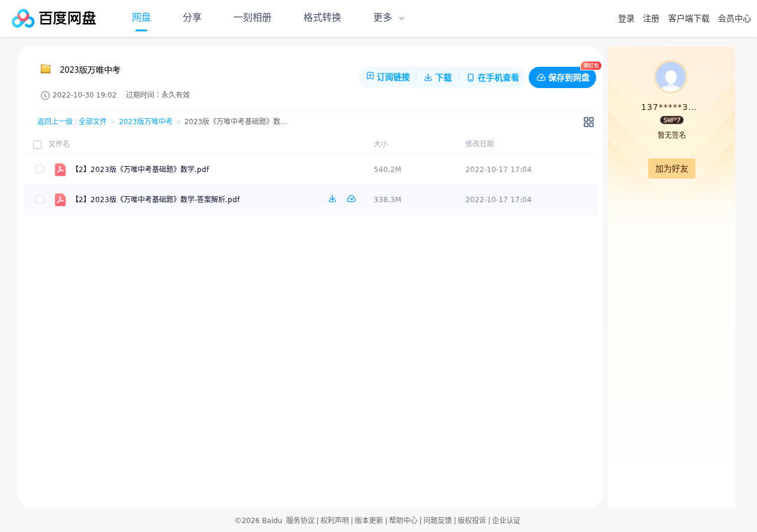Check the box for 数学.pdf
The width and height of the screenshot is (757, 532).
(x=40, y=169)
